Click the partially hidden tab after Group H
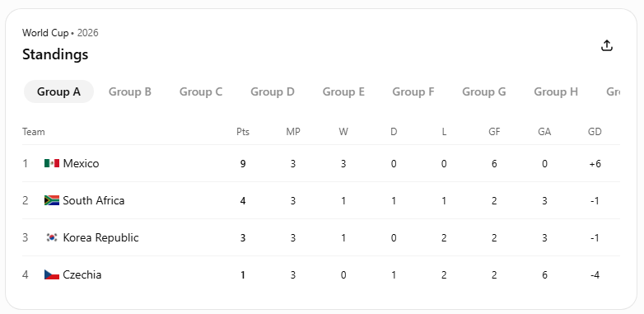The height and width of the screenshot is (314, 644). coord(613,91)
